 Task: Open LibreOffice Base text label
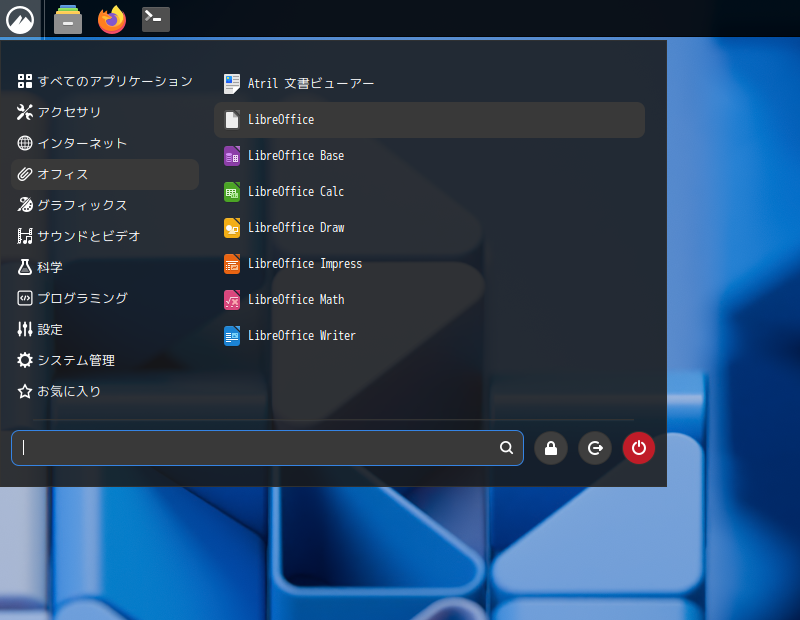296,156
